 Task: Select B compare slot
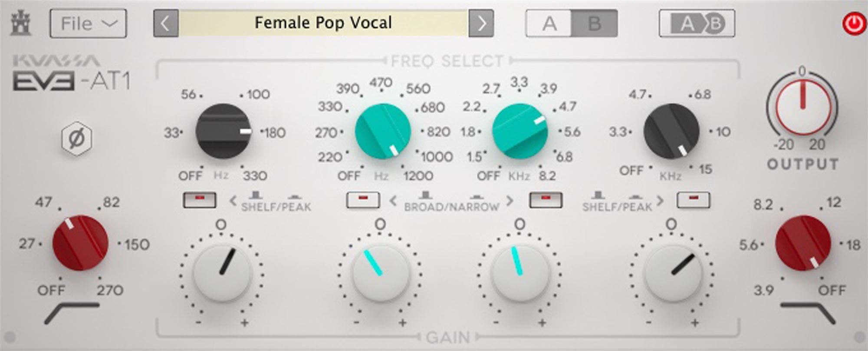[594, 23]
